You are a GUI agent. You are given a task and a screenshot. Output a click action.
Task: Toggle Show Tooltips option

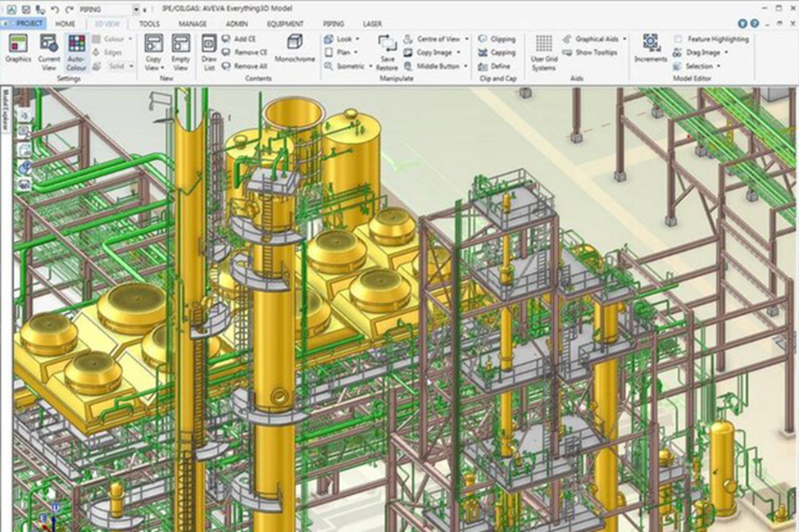click(590, 52)
